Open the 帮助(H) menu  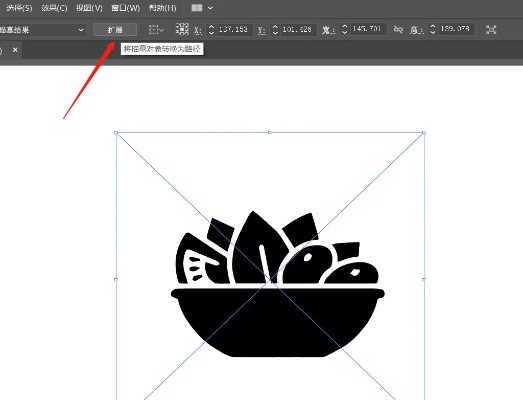tap(162, 8)
